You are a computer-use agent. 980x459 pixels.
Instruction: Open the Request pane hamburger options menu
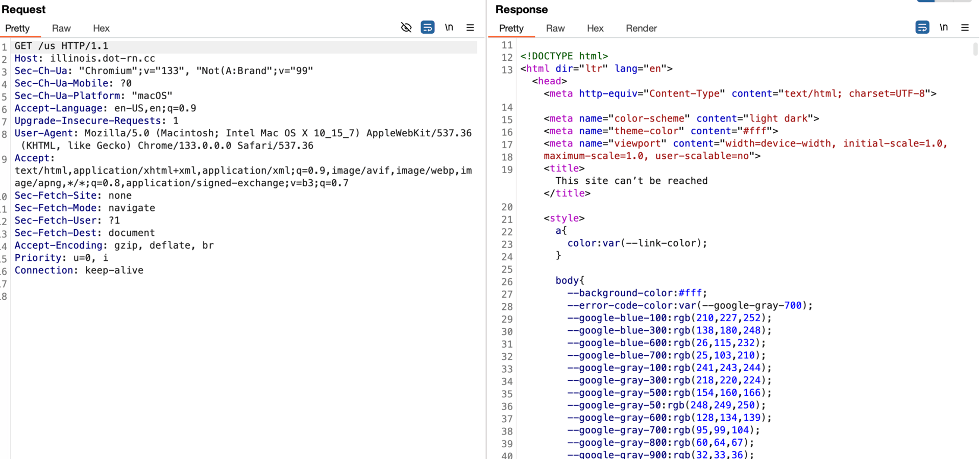[x=470, y=28]
